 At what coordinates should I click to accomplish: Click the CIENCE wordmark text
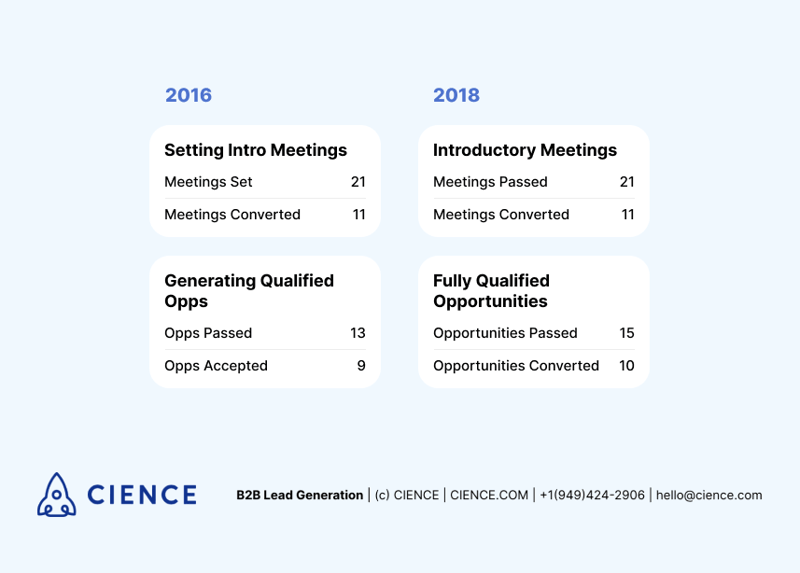tap(142, 495)
